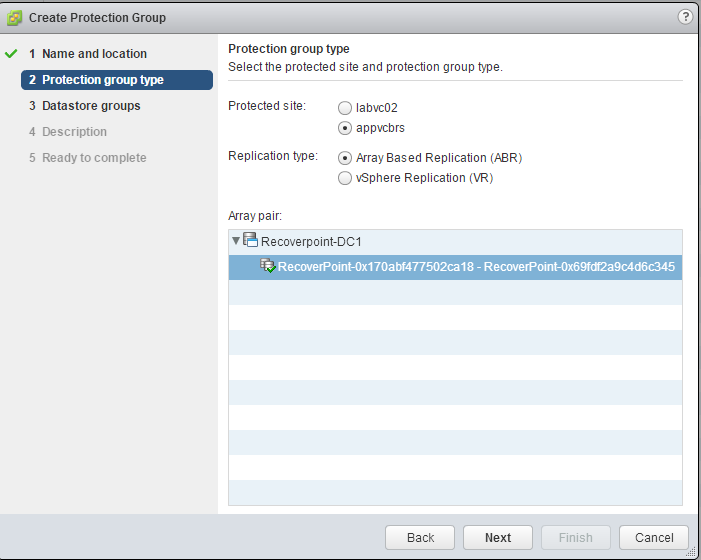701x560 pixels.
Task: Go to step 1 Name and location
Action: click(x=94, y=54)
